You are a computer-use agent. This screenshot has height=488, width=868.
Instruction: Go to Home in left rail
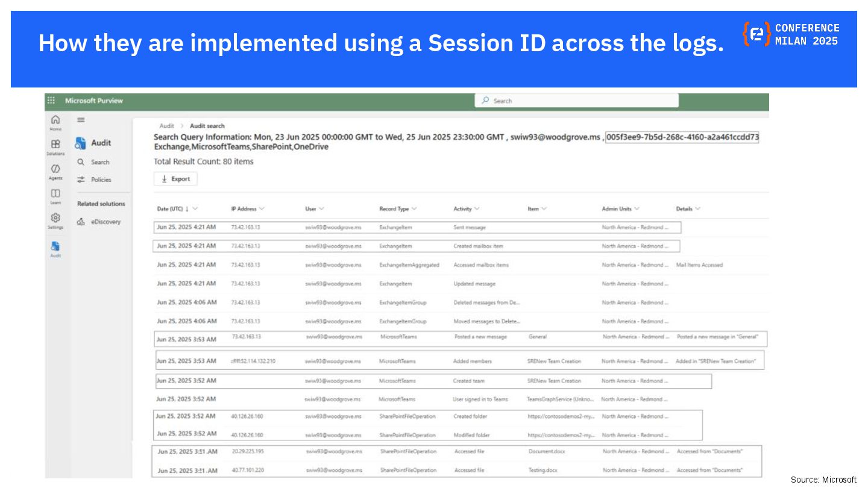(55, 122)
